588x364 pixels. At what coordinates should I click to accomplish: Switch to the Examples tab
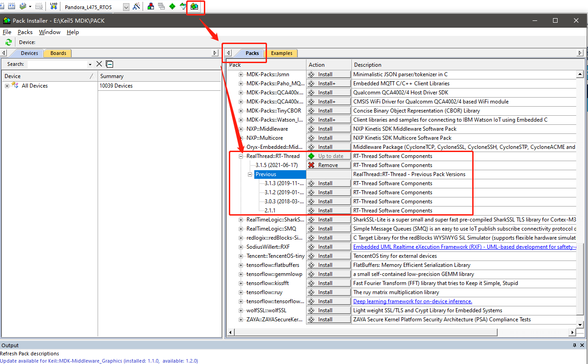coord(282,53)
